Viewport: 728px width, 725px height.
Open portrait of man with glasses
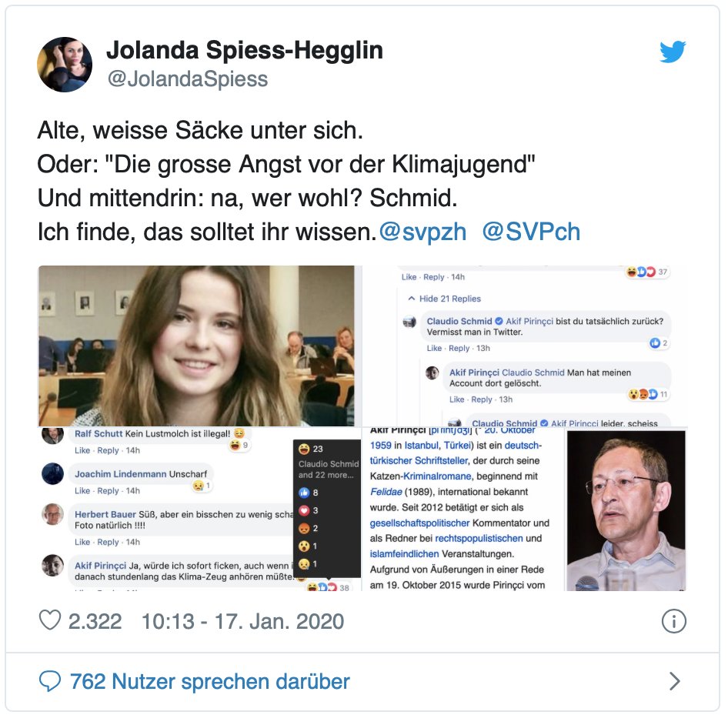pos(626,510)
